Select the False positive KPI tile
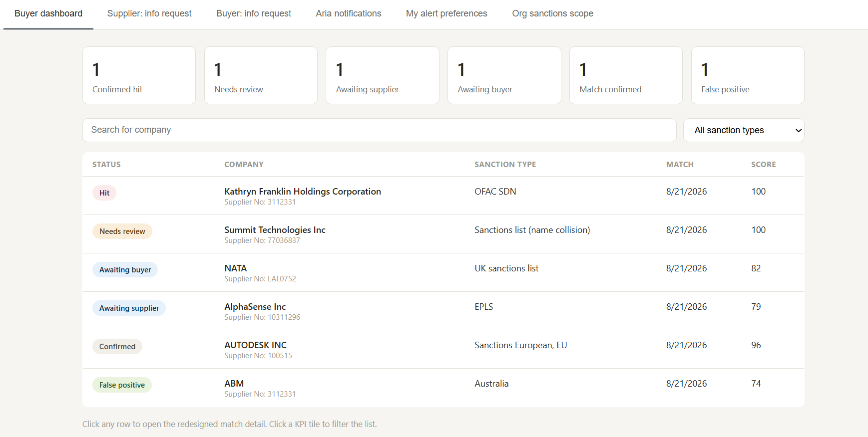Viewport: 868px width, 437px height. pos(748,75)
